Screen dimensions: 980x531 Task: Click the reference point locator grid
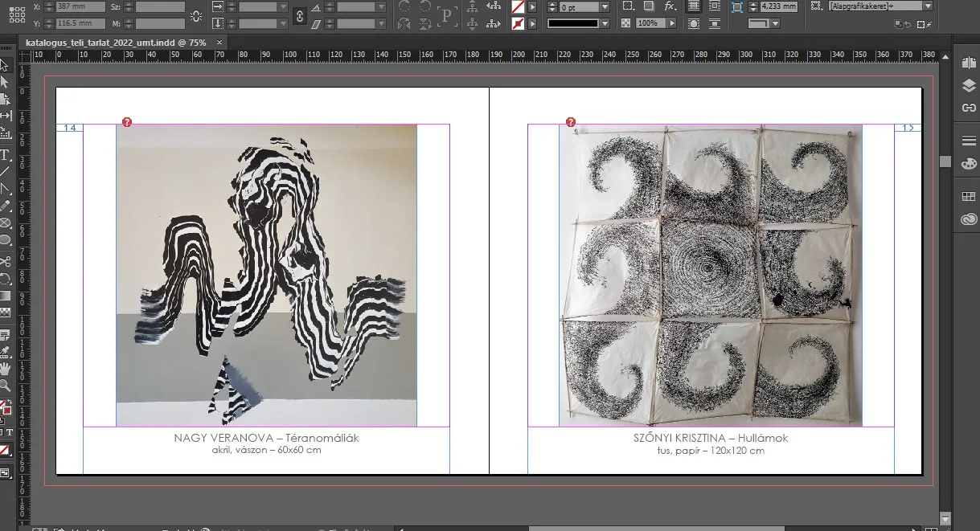click(15, 14)
